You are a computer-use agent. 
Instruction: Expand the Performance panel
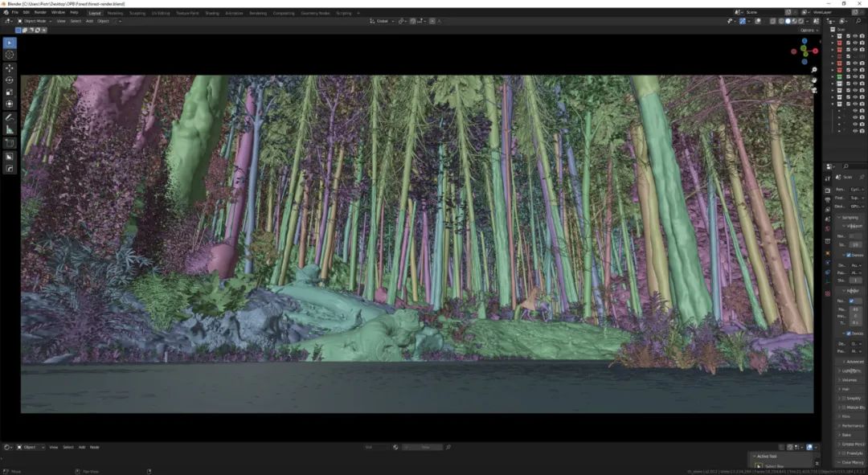point(852,425)
